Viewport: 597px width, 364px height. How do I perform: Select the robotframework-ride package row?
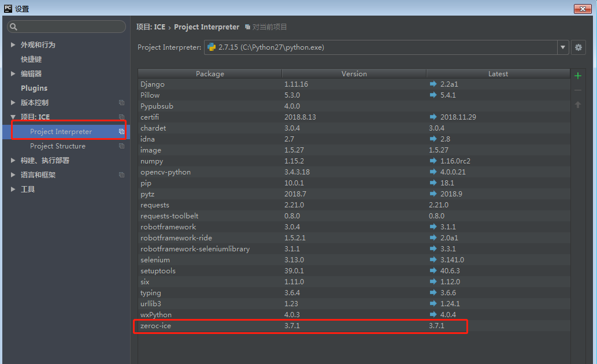[x=354, y=238]
